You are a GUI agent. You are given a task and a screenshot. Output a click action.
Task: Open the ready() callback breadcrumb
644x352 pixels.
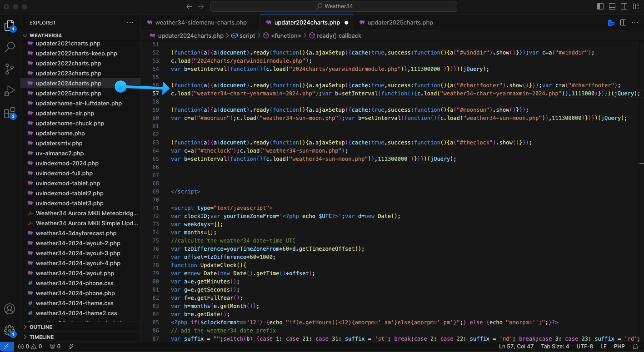tap(335, 35)
